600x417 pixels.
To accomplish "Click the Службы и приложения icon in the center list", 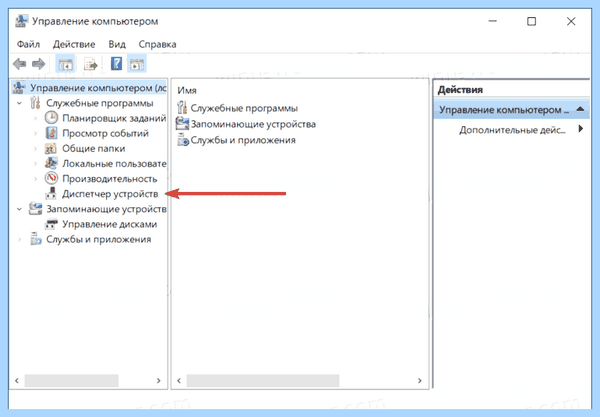I will (x=183, y=140).
